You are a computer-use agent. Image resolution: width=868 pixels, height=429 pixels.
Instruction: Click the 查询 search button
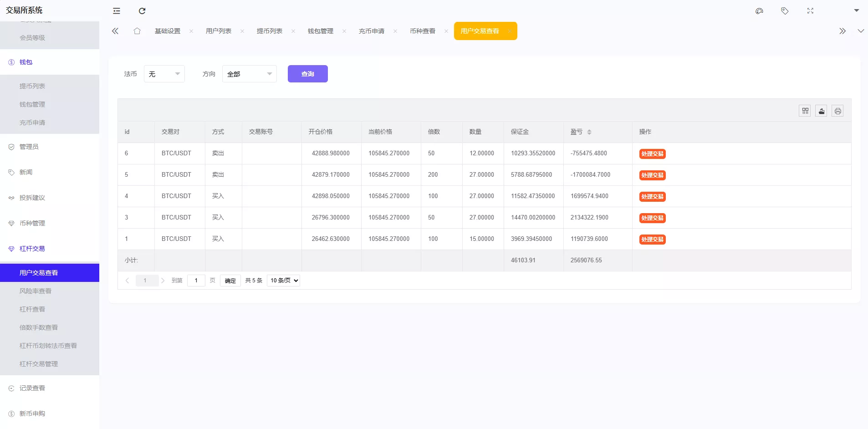pos(307,74)
